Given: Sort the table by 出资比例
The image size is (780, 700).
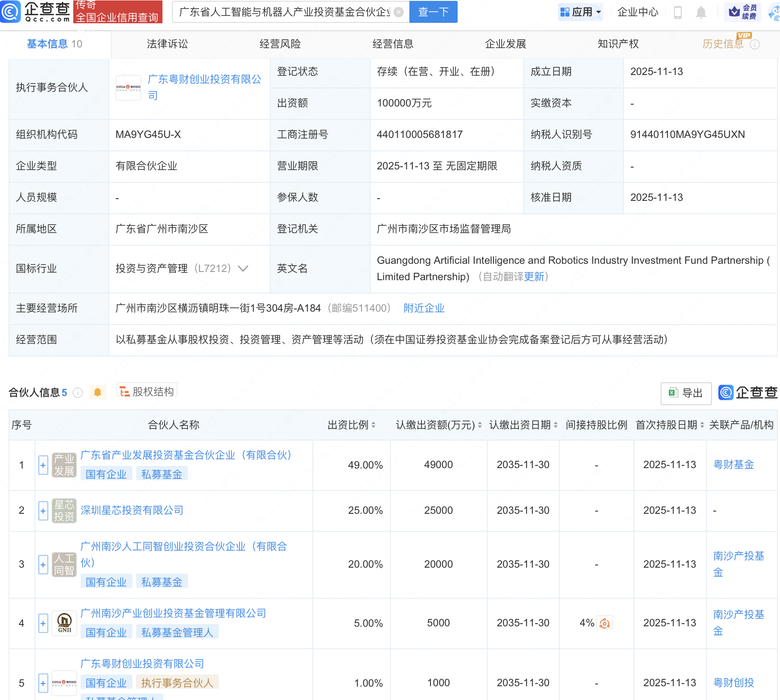Looking at the screenshot, I should 373,425.
